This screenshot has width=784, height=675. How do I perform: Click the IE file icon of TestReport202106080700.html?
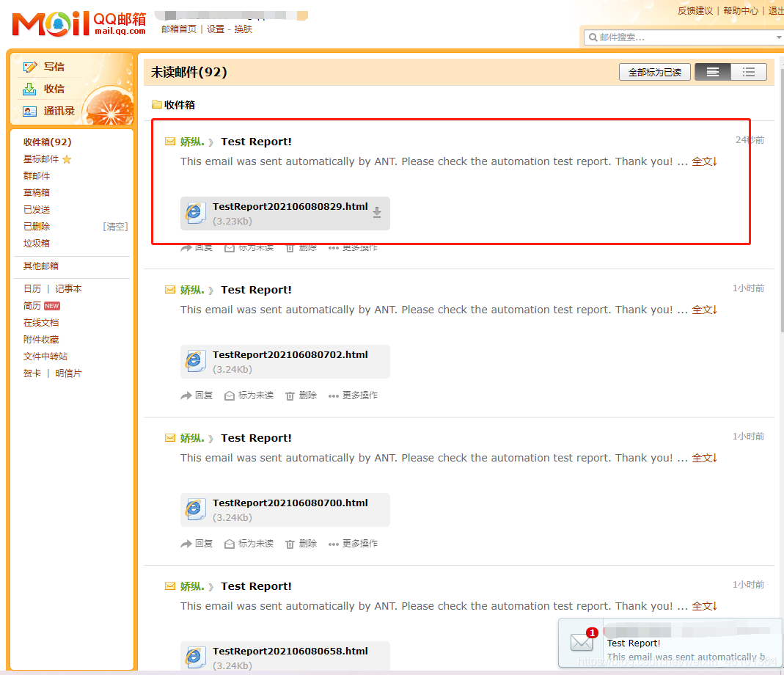[195, 509]
